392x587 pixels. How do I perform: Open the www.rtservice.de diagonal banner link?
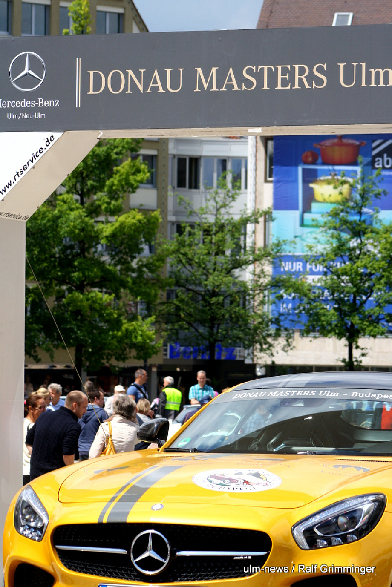click(x=26, y=165)
